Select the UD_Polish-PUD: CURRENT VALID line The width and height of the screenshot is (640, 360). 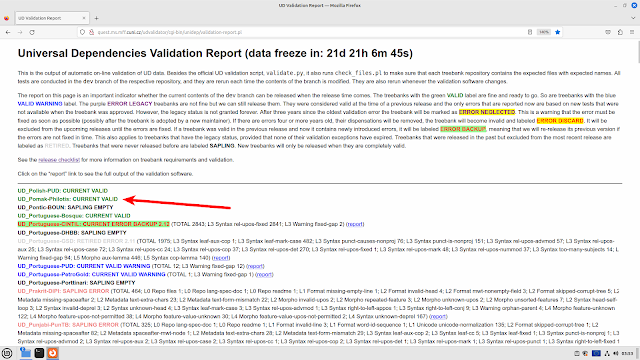tap(62, 191)
